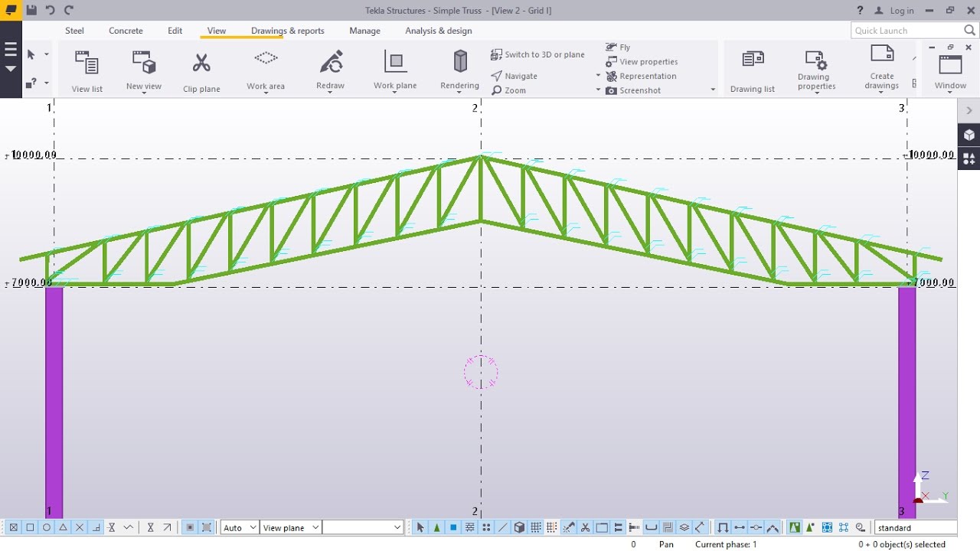Open the hamburger main menu

pyautogui.click(x=11, y=51)
